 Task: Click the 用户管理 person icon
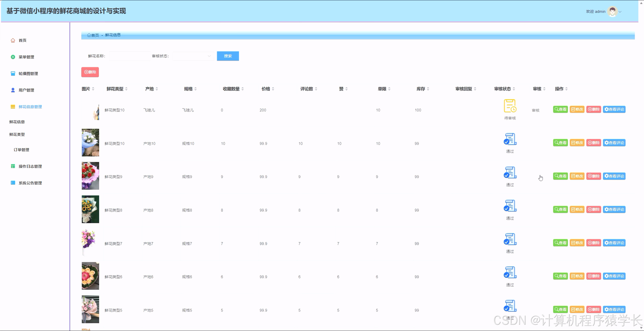coord(13,90)
